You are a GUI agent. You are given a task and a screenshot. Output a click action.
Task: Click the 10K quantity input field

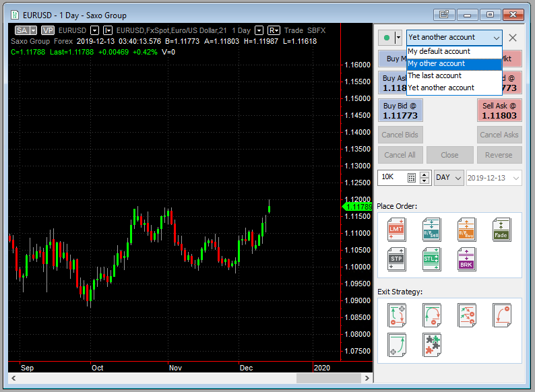click(x=392, y=178)
